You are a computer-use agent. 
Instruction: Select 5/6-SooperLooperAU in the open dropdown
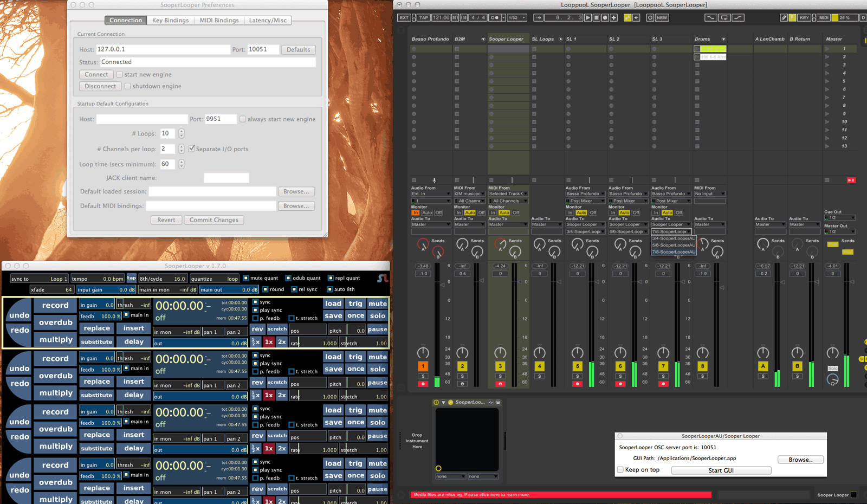674,245
